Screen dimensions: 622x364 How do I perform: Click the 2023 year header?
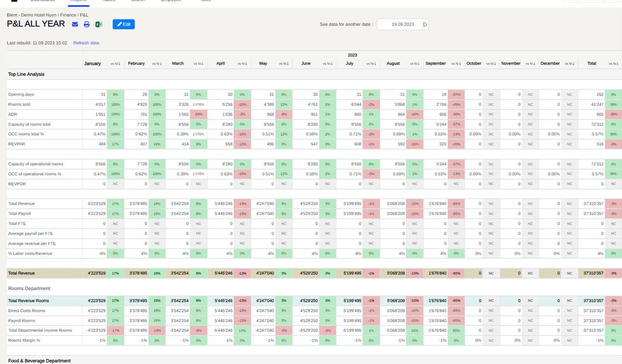point(352,55)
